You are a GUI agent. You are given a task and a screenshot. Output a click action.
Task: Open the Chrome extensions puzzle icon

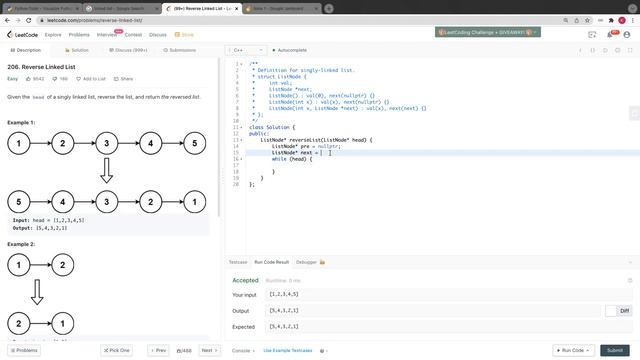[x=611, y=20]
